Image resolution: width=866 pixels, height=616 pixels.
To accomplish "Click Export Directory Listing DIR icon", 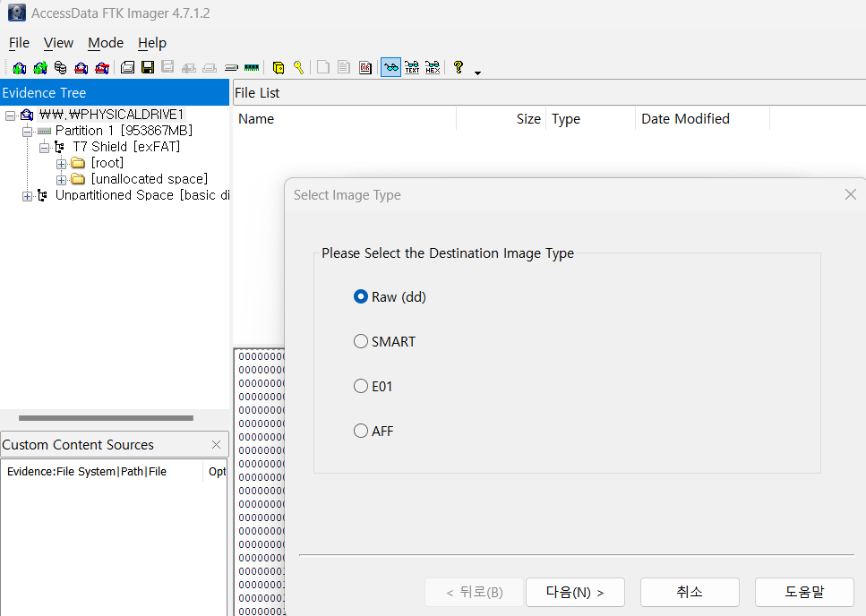I will (365, 68).
